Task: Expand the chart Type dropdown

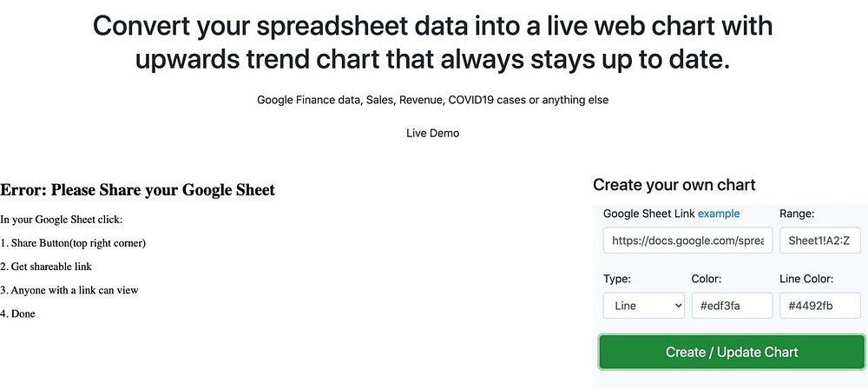Action: 643,306
